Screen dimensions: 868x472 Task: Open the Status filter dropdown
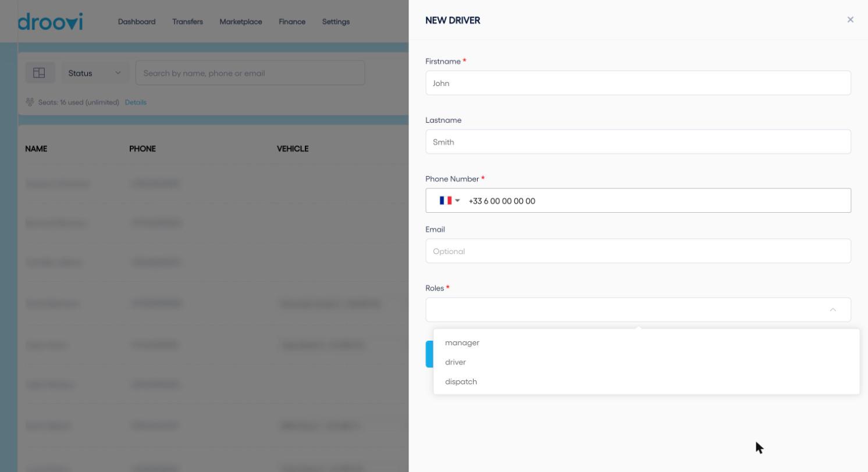point(95,73)
